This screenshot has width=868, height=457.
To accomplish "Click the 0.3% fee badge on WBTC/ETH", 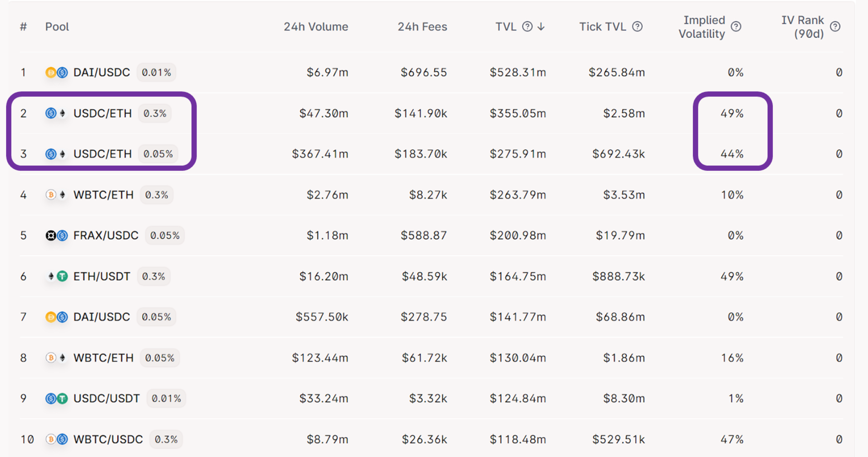I will [156, 195].
